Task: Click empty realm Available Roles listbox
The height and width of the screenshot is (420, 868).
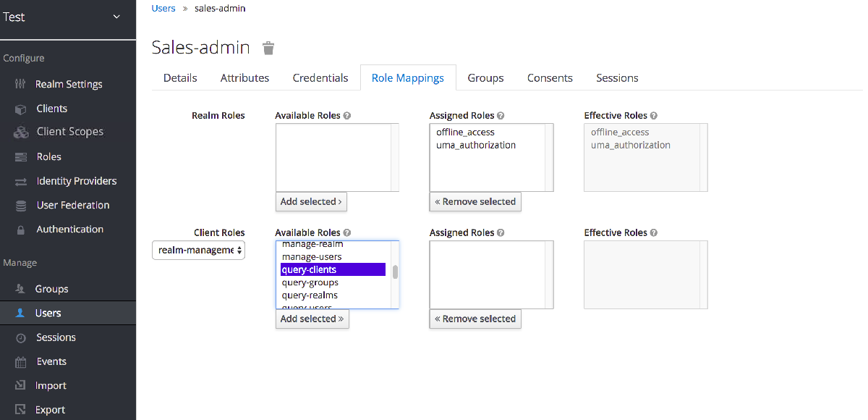Action: pyautogui.click(x=337, y=157)
